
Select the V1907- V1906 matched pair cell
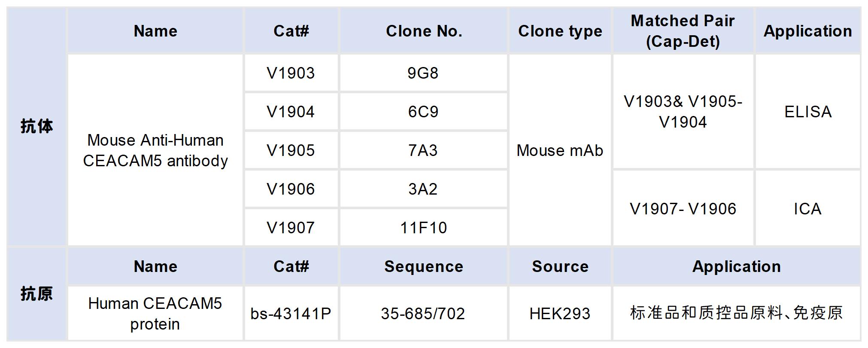tap(683, 209)
